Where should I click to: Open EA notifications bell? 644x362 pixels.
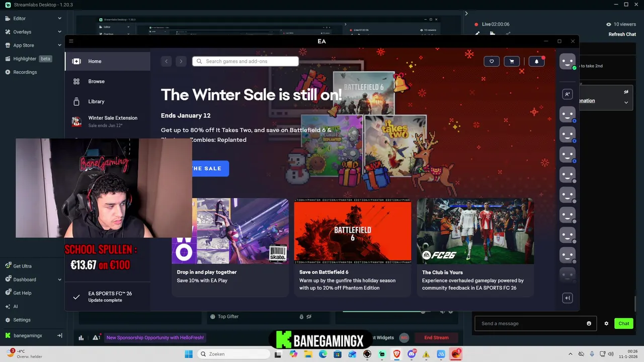536,61
